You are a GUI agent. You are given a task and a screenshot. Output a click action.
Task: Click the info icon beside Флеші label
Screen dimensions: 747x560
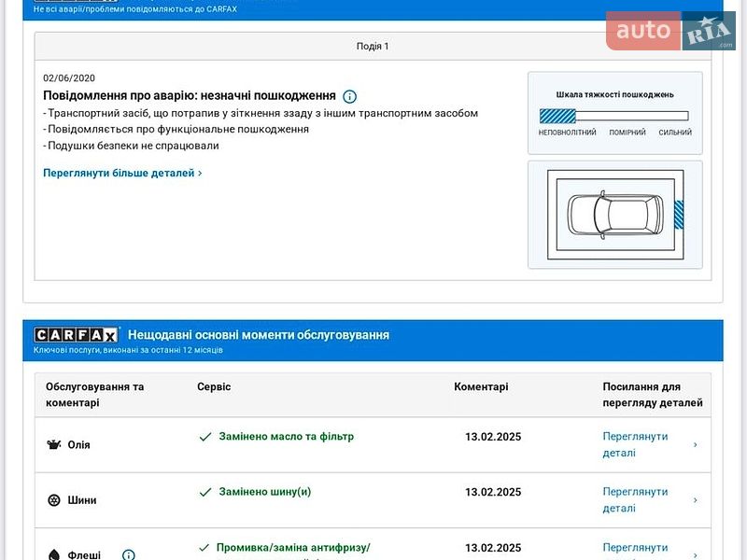pyautogui.click(x=128, y=554)
